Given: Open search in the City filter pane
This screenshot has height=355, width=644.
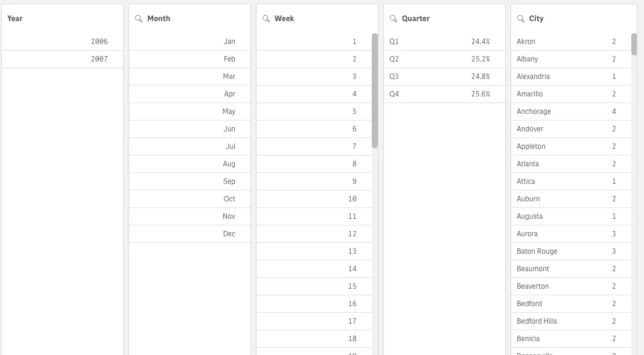Looking at the screenshot, I should click(520, 19).
